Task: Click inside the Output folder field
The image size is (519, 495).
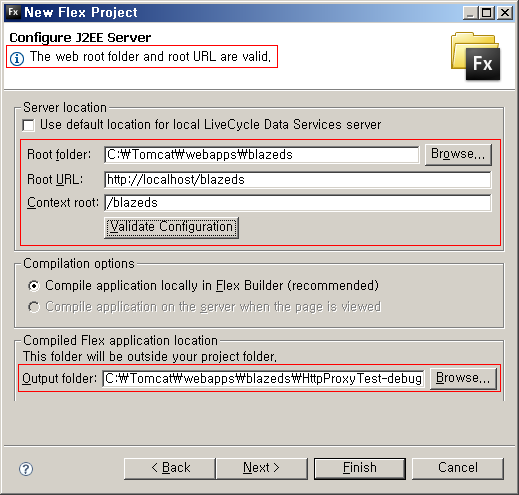Action: pyautogui.click(x=263, y=379)
